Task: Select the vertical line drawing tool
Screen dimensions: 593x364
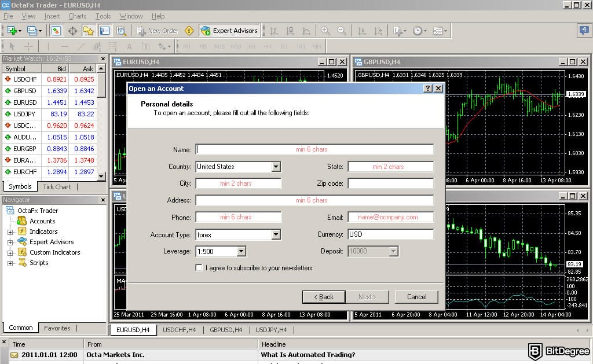Action: pos(48,46)
